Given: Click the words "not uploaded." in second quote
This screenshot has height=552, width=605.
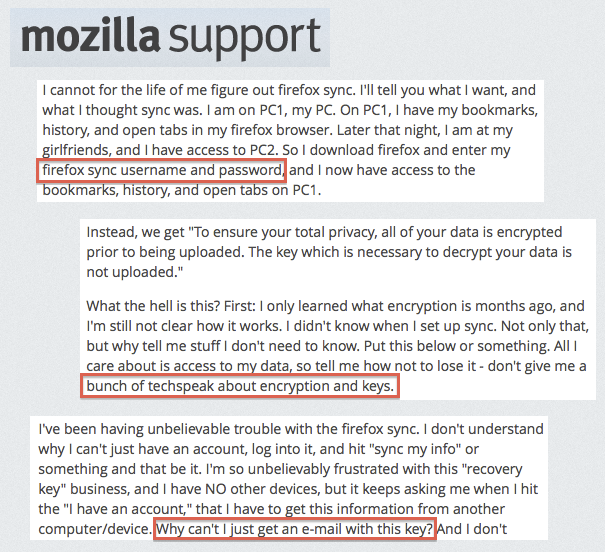Looking at the screenshot, I should [x=134, y=272].
